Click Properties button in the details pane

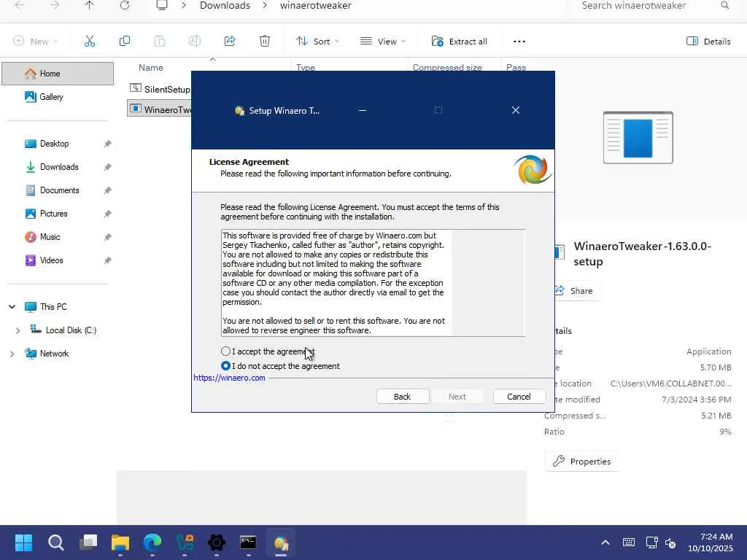(581, 462)
